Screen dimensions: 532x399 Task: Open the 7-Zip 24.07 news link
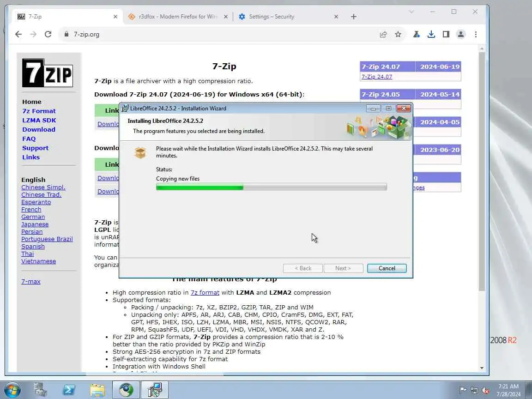tap(377, 77)
